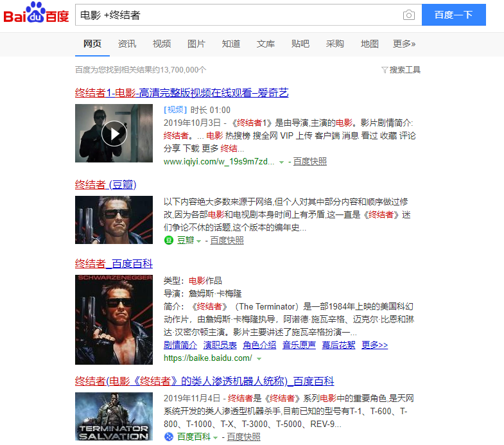This screenshot has width=504, height=445.
Task: Open 百度快照 for iqiyi result
Action: tap(310, 161)
